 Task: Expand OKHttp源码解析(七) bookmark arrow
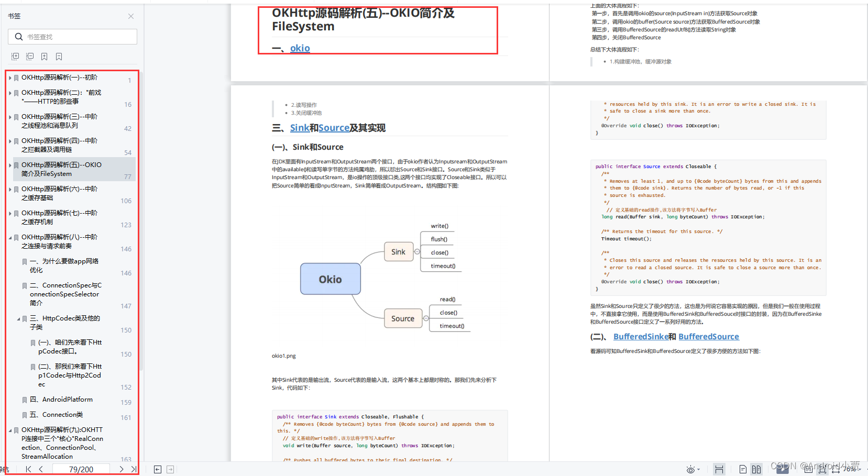10,213
